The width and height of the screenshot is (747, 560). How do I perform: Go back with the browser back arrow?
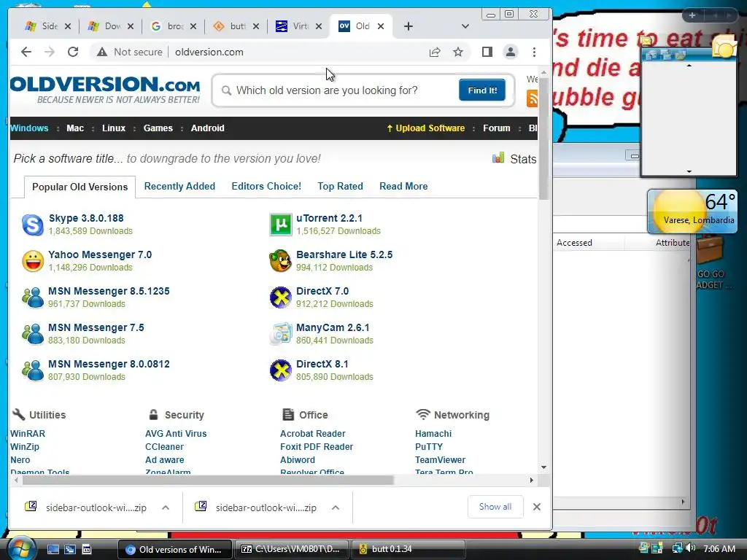click(26, 52)
